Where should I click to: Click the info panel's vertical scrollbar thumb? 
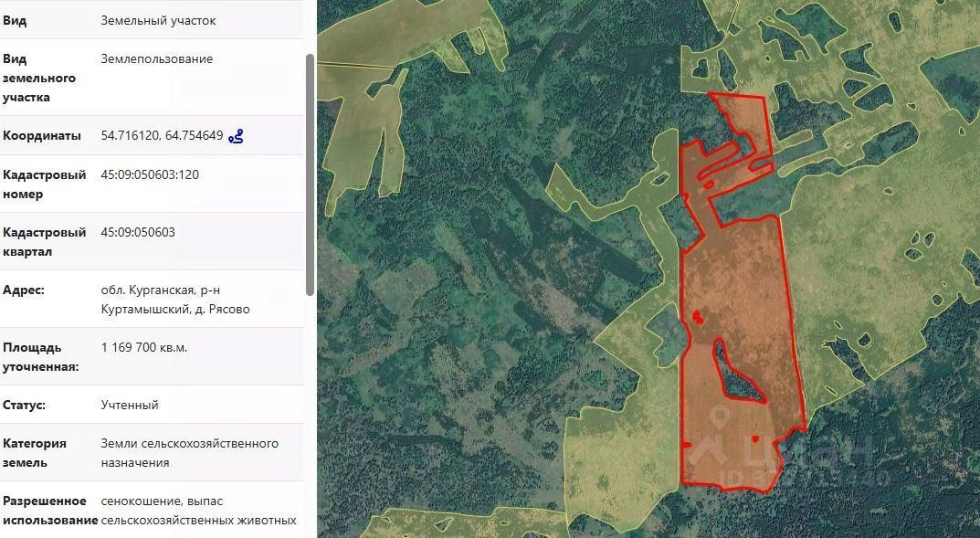tap(310, 174)
